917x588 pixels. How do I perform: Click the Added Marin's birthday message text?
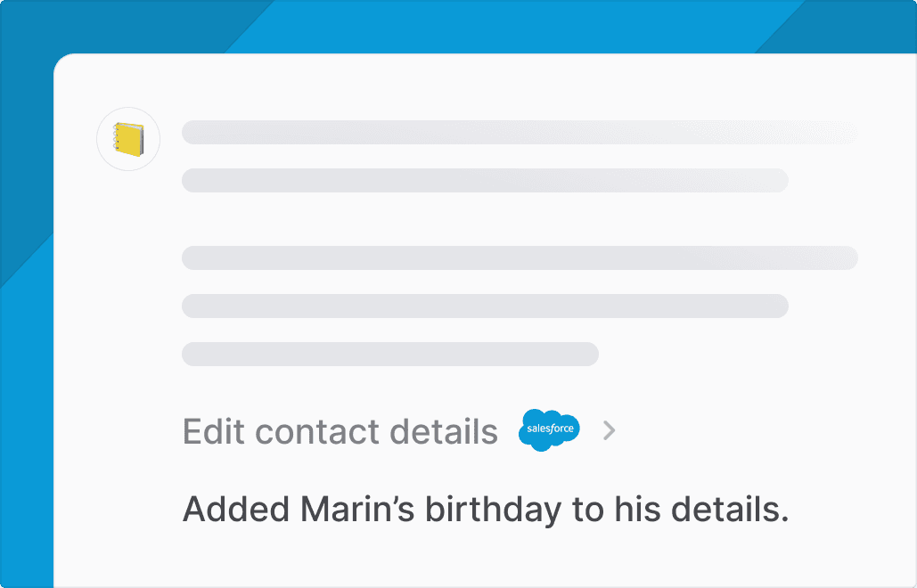point(486,510)
